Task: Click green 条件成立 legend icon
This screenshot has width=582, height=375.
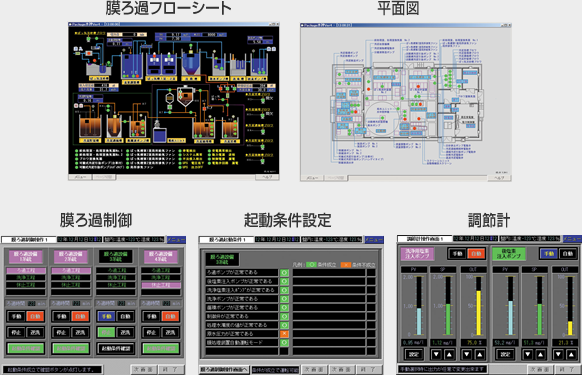Action: point(311,264)
